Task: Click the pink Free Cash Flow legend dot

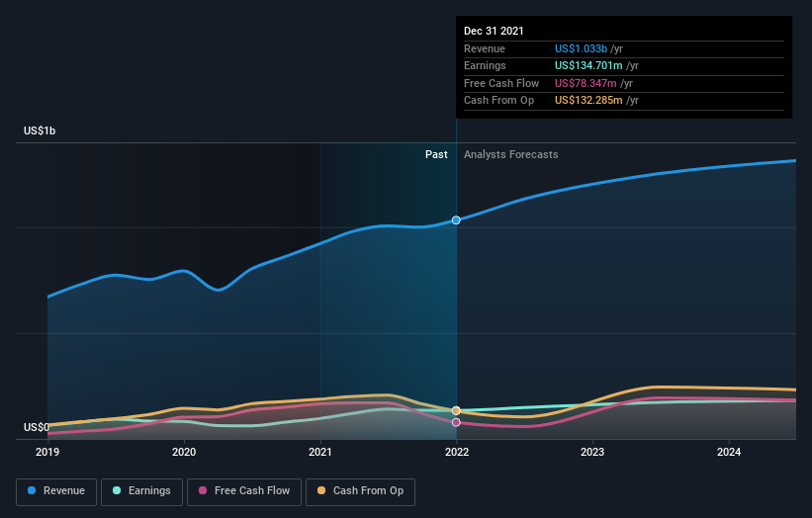Action: (203, 490)
